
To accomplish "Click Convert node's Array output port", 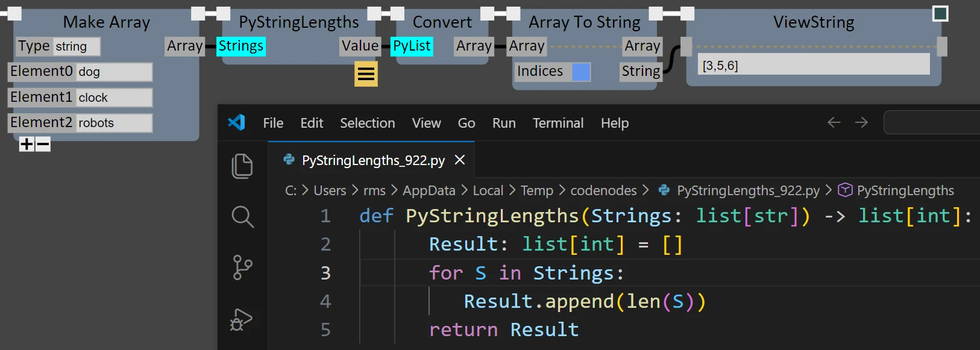I will pyautogui.click(x=474, y=46).
